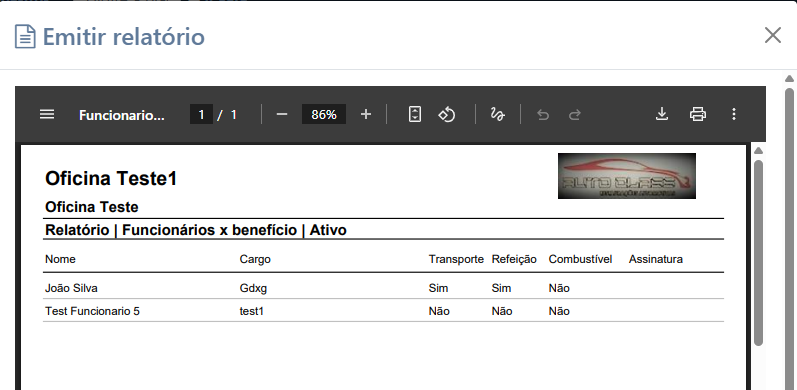Click Test Funcionario 5's Refeição Não value
The width and height of the screenshot is (797, 390).
tap(502, 311)
